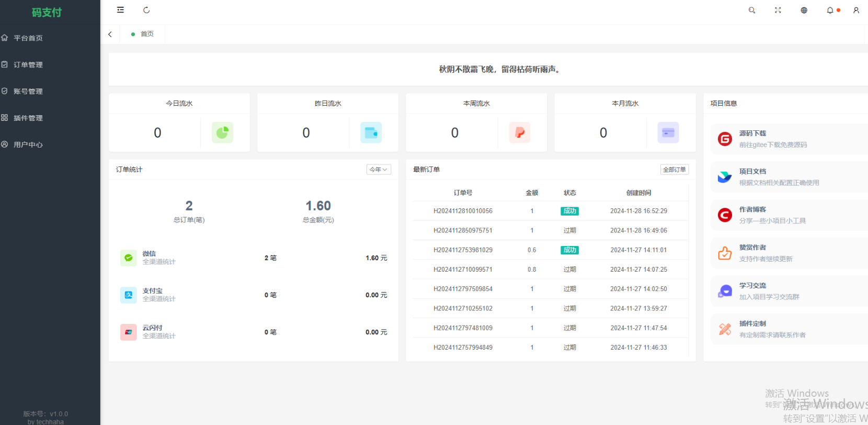Click the 微信 1.60 元 amount
868x425 pixels.
(376, 258)
